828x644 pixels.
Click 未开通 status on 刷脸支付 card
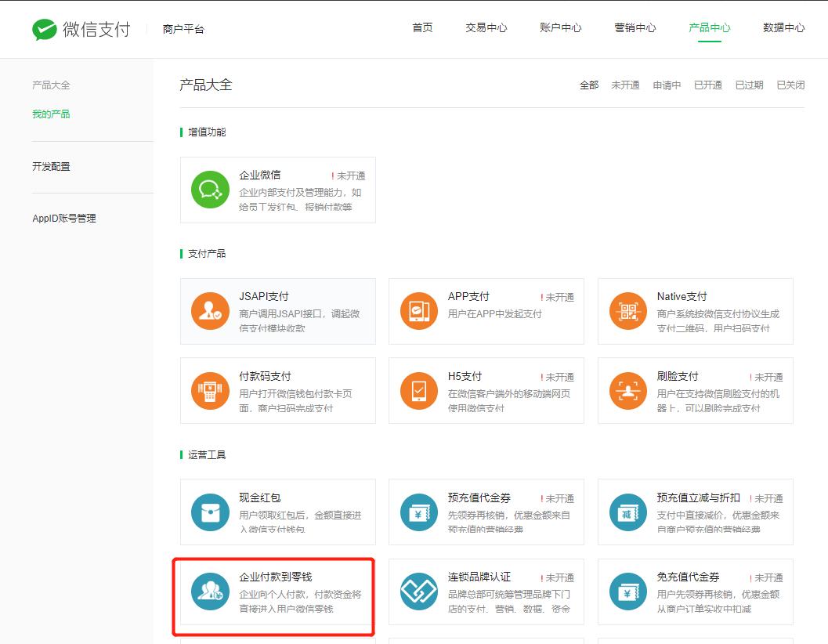(x=766, y=377)
